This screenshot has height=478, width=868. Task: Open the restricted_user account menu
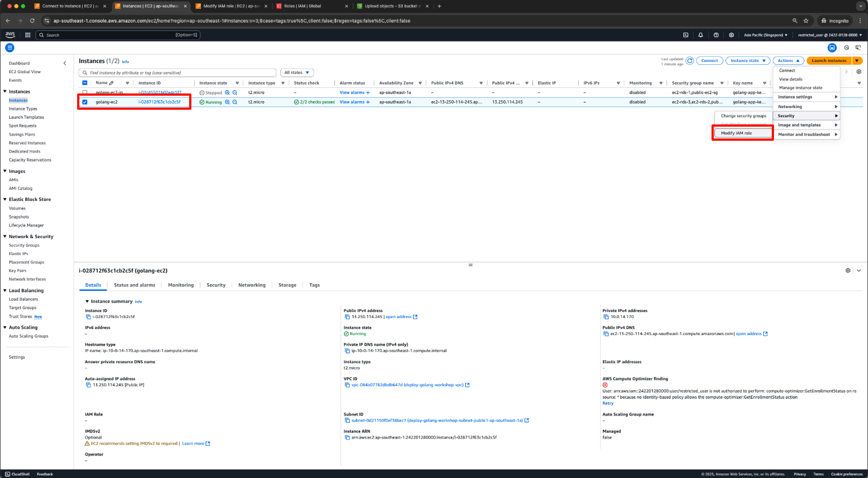(x=830, y=35)
